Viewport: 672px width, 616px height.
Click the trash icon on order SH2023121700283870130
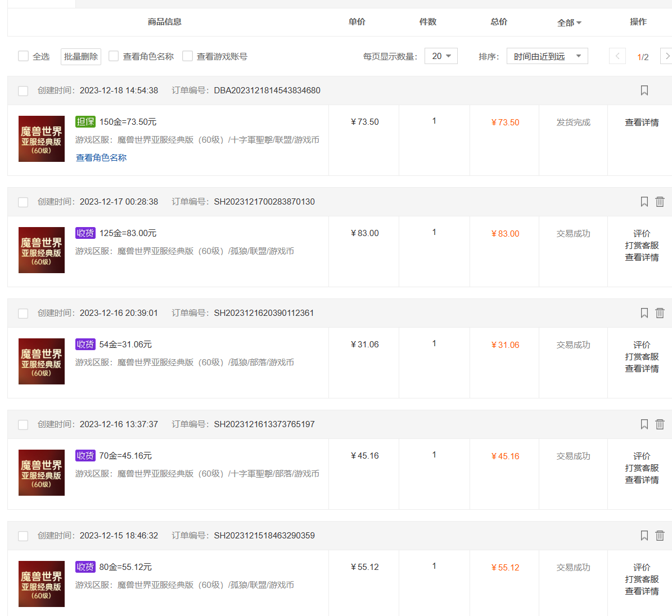[660, 201]
